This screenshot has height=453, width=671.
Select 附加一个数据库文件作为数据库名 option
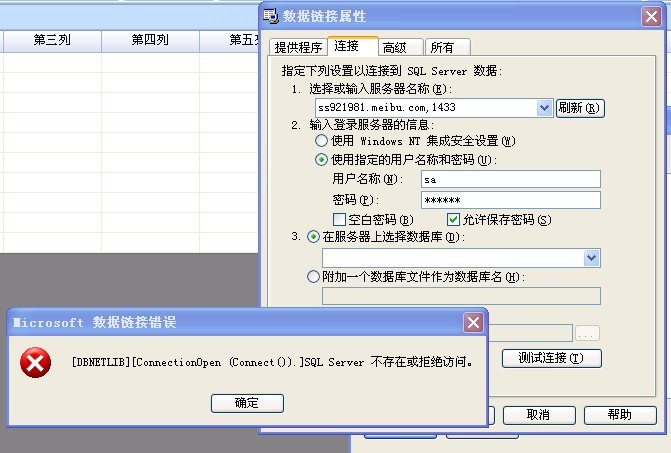[x=313, y=277]
